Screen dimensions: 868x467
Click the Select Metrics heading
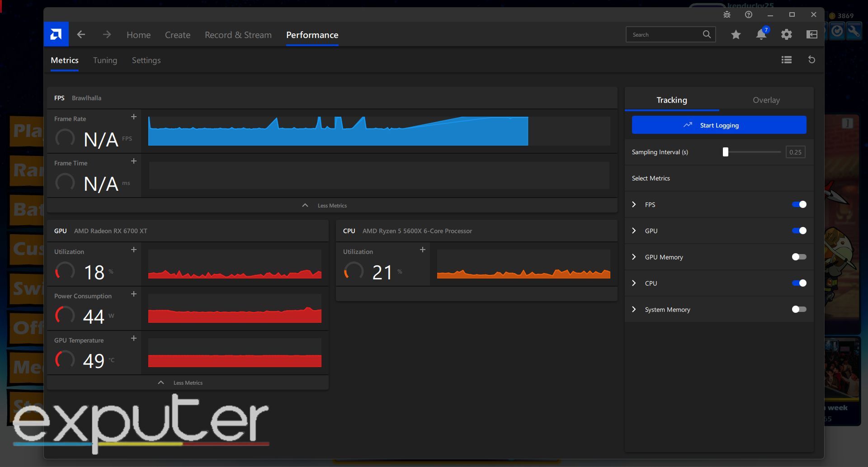point(651,178)
